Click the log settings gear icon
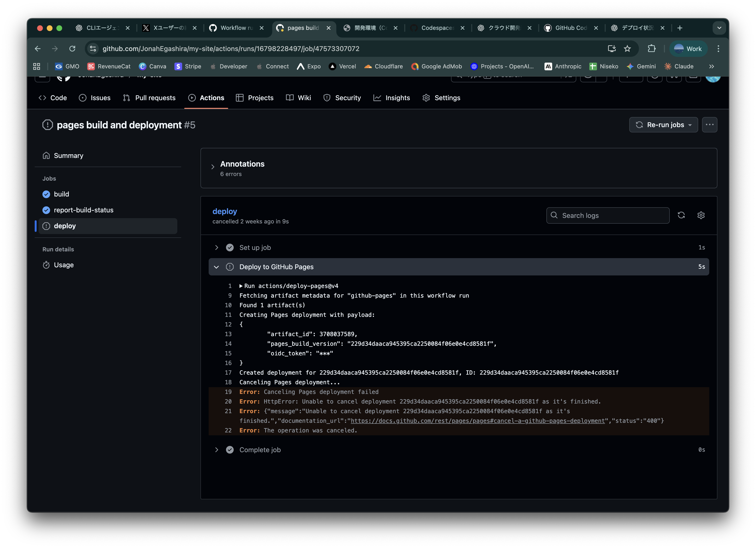 (701, 215)
